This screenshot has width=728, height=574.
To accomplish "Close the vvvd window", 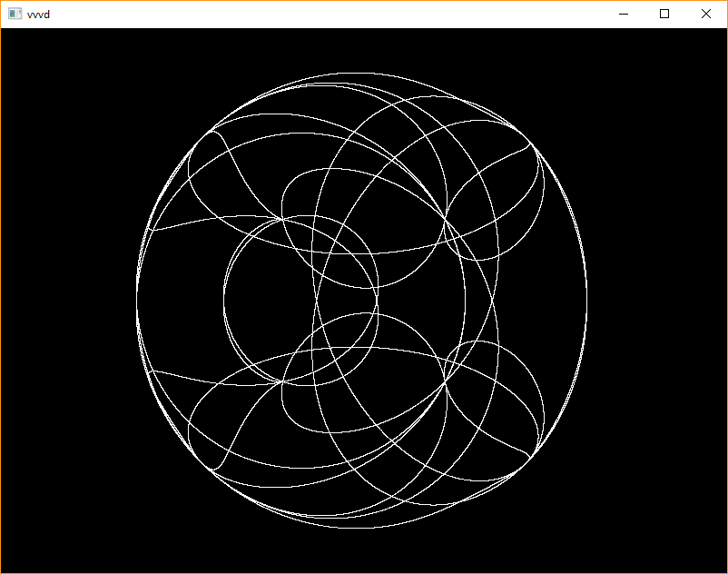I will pyautogui.click(x=706, y=14).
